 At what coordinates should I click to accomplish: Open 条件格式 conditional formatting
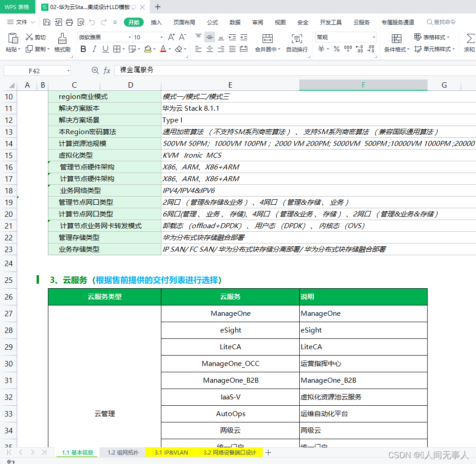(397, 43)
